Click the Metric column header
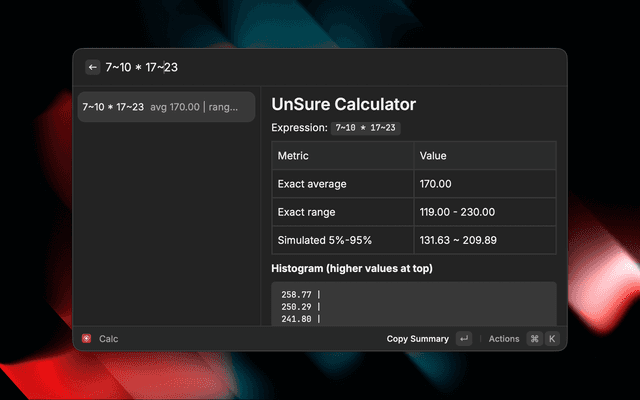This screenshot has width=640, height=400. point(293,156)
